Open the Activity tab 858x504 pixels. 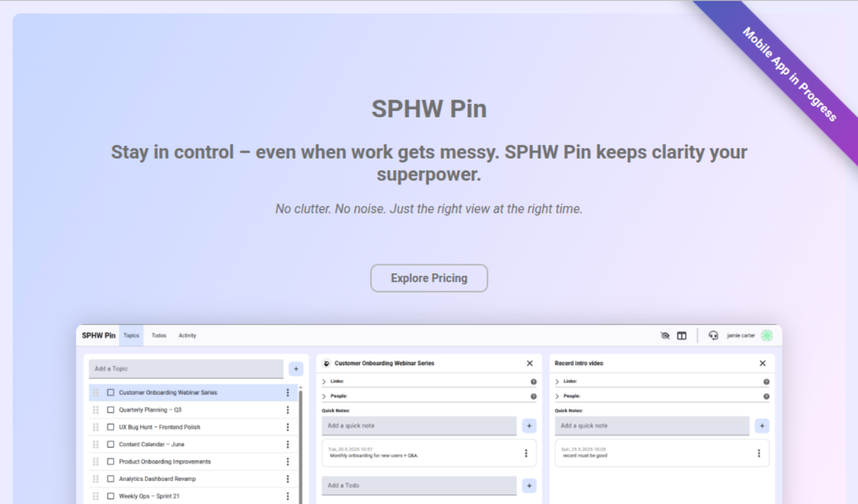(187, 335)
